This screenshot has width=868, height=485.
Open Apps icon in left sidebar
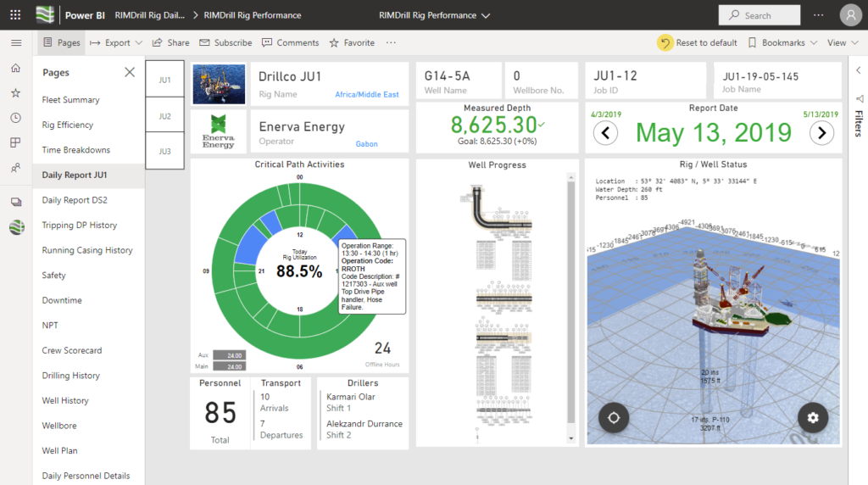16,142
